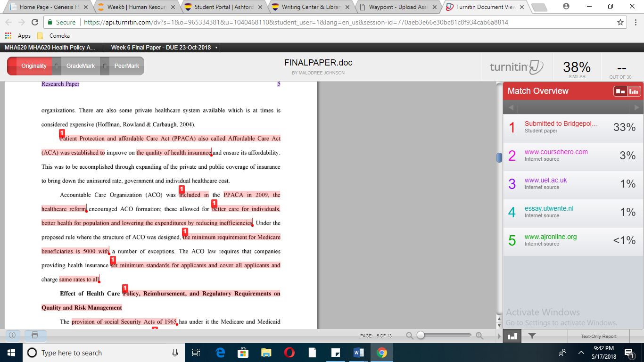Click the Match Overview heading

click(x=538, y=91)
